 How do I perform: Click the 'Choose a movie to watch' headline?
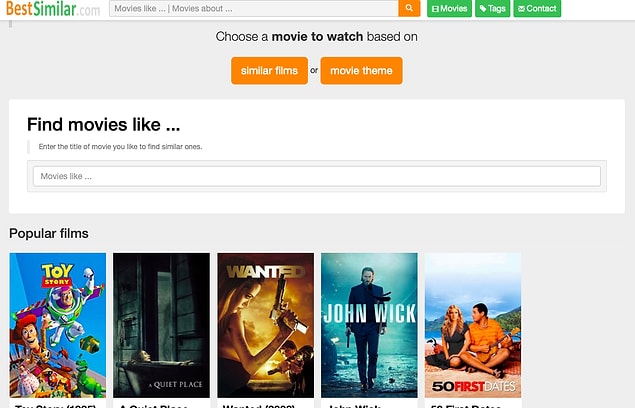point(317,36)
